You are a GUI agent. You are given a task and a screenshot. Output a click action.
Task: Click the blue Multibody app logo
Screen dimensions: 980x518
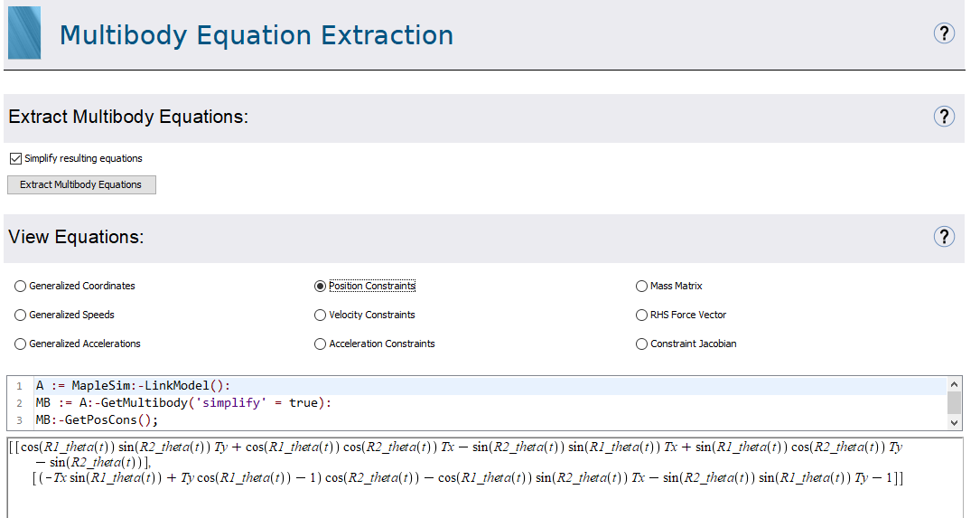tap(24, 34)
